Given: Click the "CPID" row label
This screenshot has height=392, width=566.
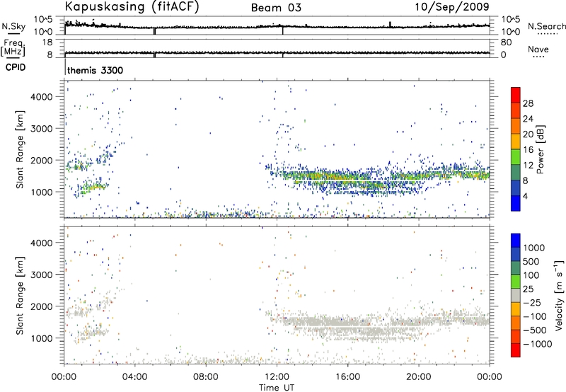Looking at the screenshot, I should pos(15,67).
